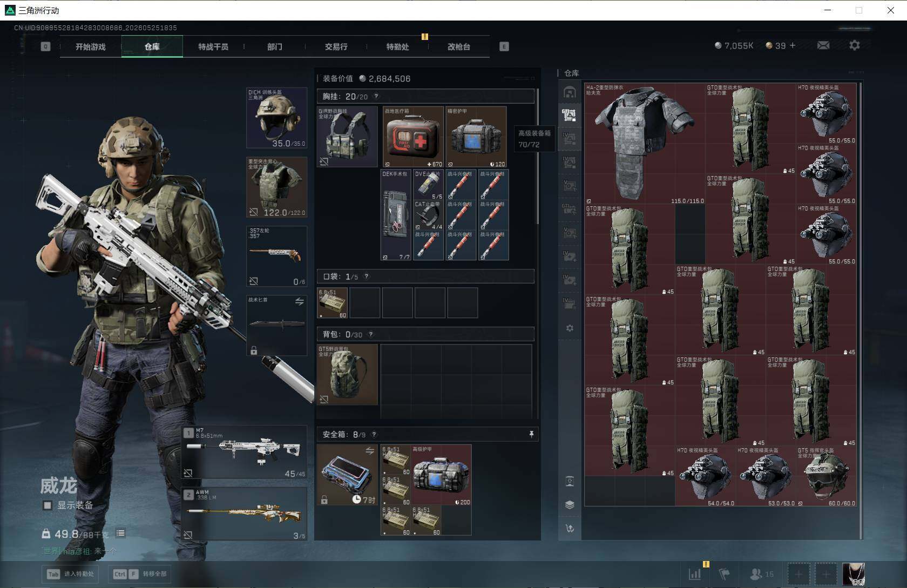Click the help icon beside 口袋 1/5

pos(367,276)
